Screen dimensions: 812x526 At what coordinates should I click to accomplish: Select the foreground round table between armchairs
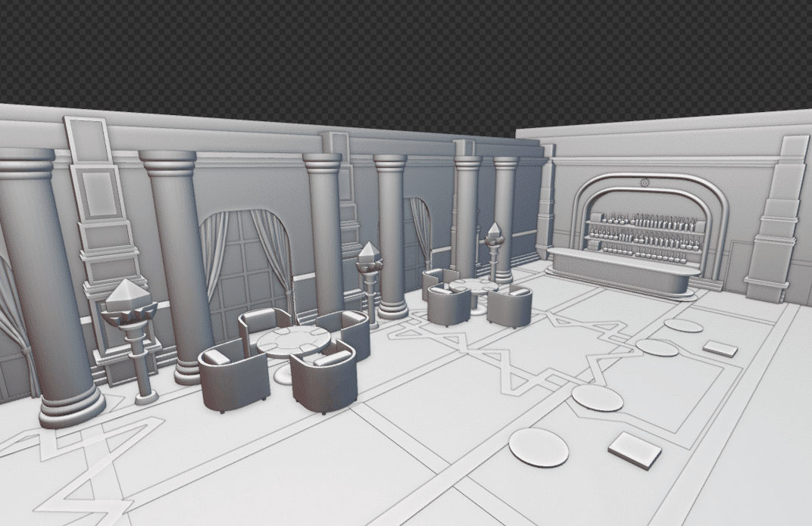click(x=293, y=353)
